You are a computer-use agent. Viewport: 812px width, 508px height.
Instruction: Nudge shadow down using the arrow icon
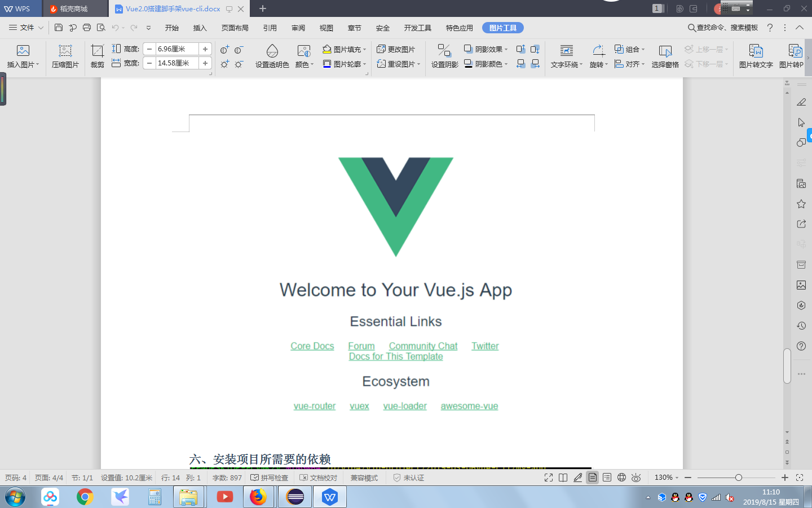pyautogui.click(x=535, y=49)
